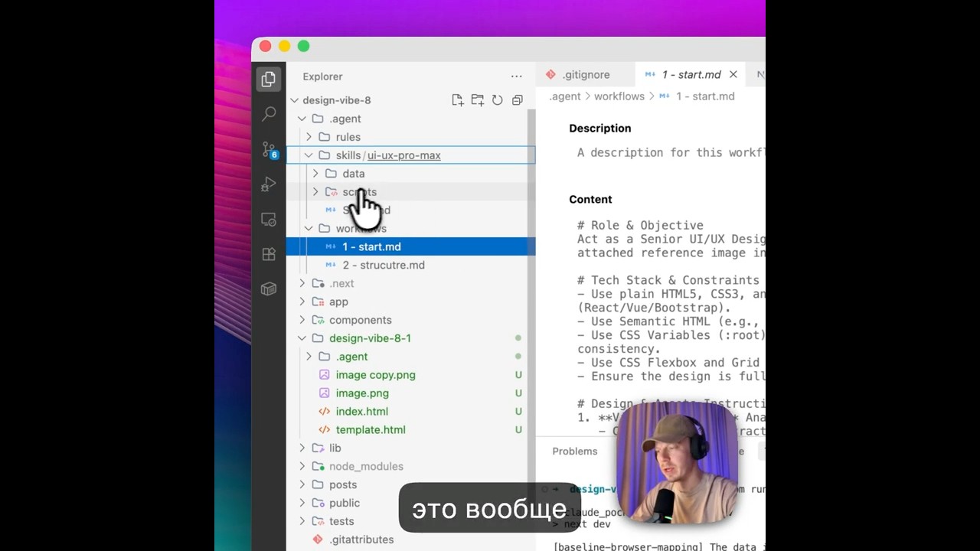
Task: Expand the app folder chevron
Action: tap(302, 302)
